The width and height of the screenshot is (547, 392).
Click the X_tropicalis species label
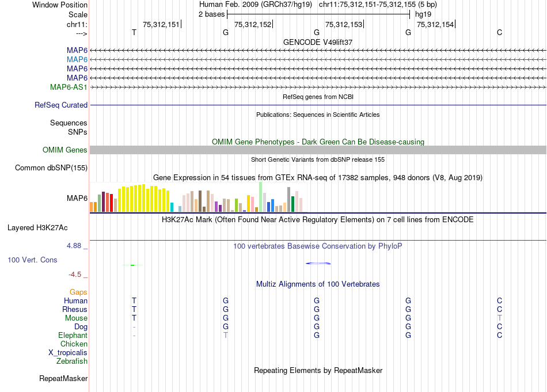click(x=68, y=353)
